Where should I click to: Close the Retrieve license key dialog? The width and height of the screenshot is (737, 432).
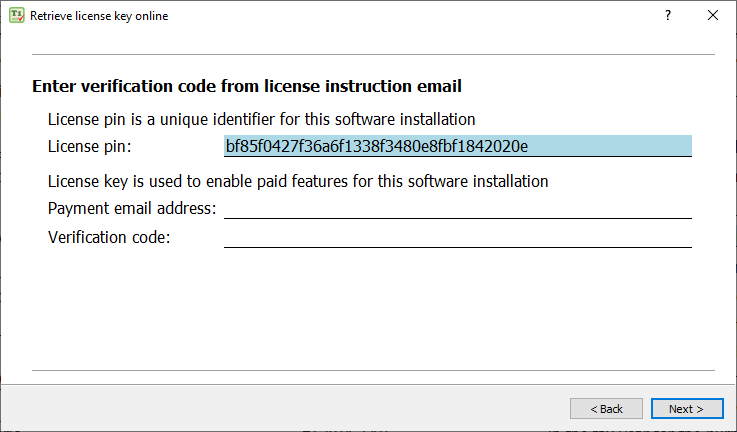coord(713,16)
